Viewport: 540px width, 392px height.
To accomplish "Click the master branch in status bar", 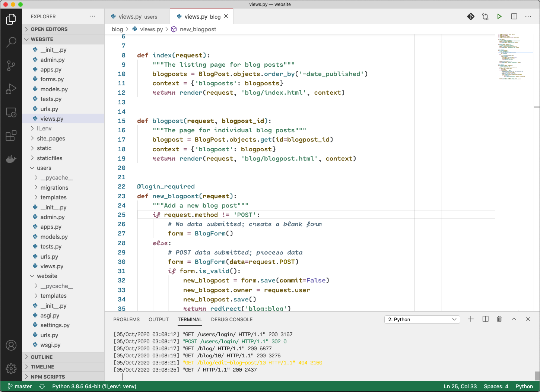I will (x=20, y=386).
